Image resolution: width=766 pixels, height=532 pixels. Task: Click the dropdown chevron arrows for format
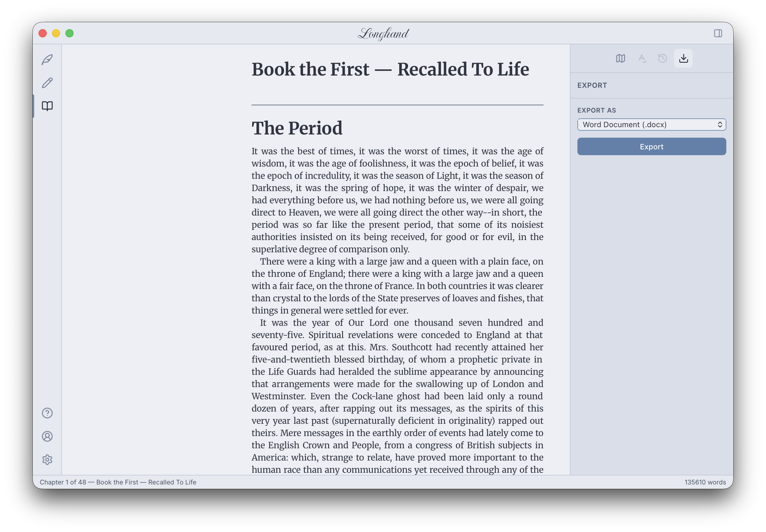click(x=720, y=125)
